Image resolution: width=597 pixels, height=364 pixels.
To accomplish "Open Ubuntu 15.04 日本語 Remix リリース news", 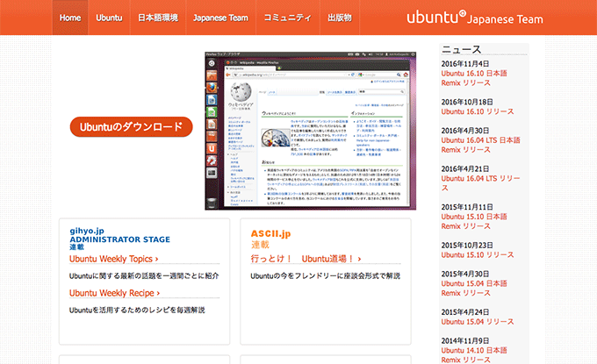I will click(x=474, y=289).
